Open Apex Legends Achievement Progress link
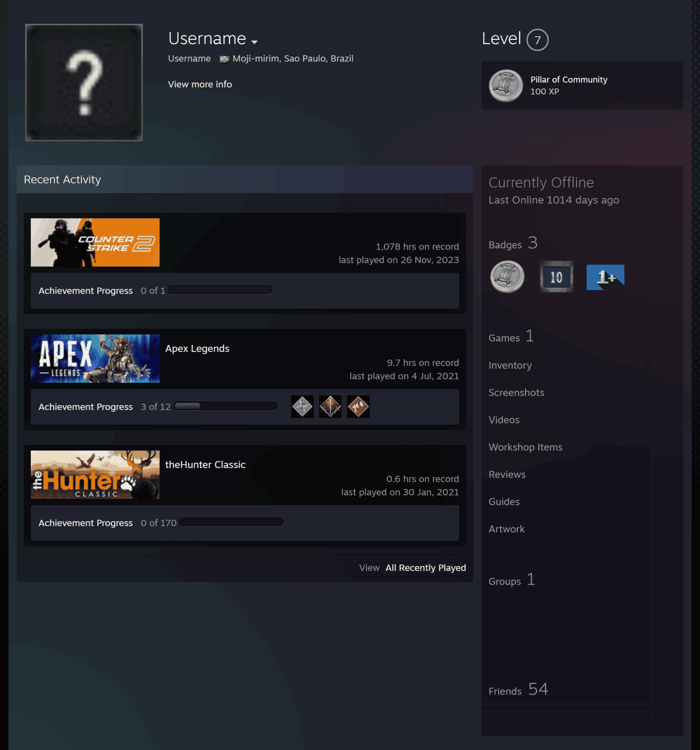Image resolution: width=700 pixels, height=750 pixels. coord(86,407)
